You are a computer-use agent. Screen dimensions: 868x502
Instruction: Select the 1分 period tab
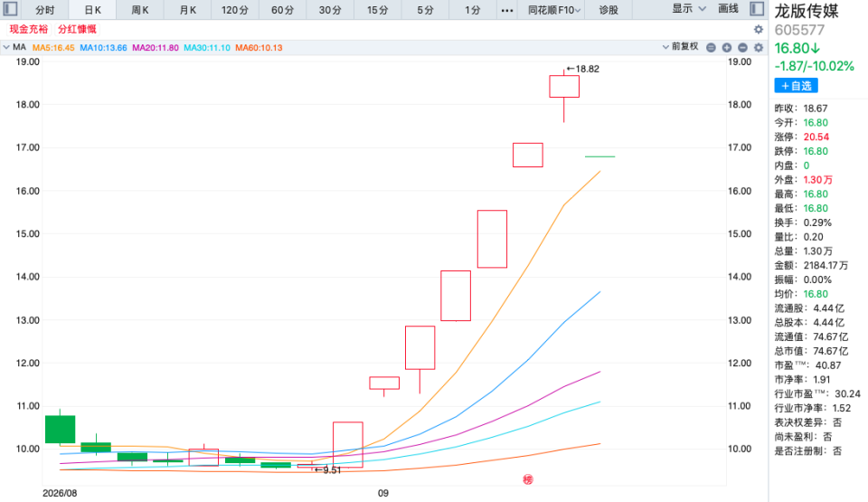[x=472, y=10]
